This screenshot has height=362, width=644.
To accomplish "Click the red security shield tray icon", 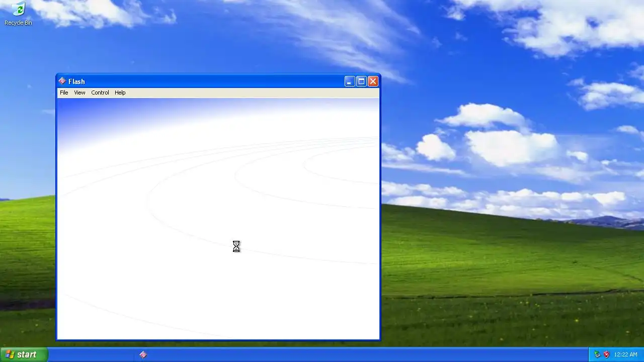I will point(606,354).
